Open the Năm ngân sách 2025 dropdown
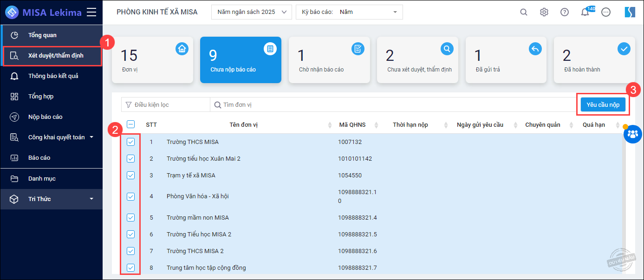644x280 pixels. [x=252, y=12]
